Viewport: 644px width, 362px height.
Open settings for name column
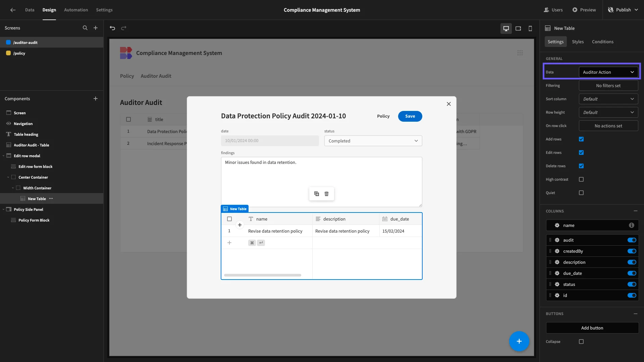[x=557, y=225]
